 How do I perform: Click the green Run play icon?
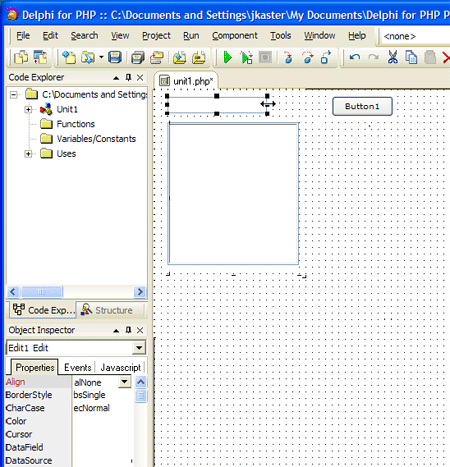pyautogui.click(x=228, y=58)
